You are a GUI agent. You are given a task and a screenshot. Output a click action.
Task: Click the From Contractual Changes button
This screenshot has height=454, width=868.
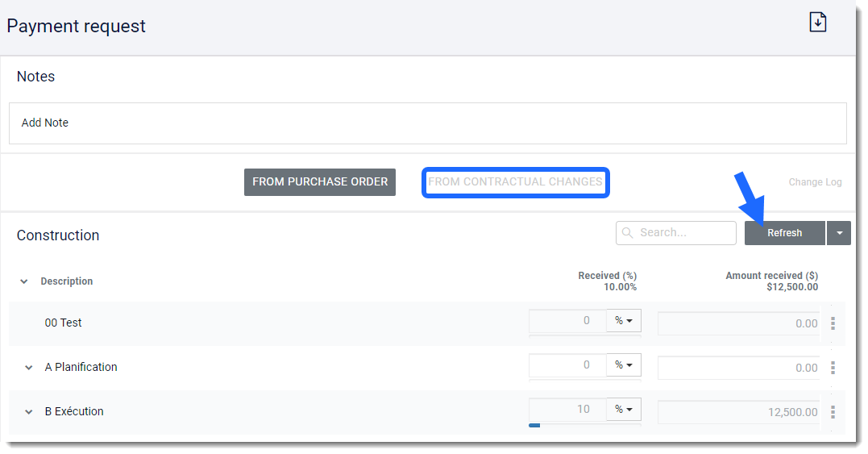(516, 182)
